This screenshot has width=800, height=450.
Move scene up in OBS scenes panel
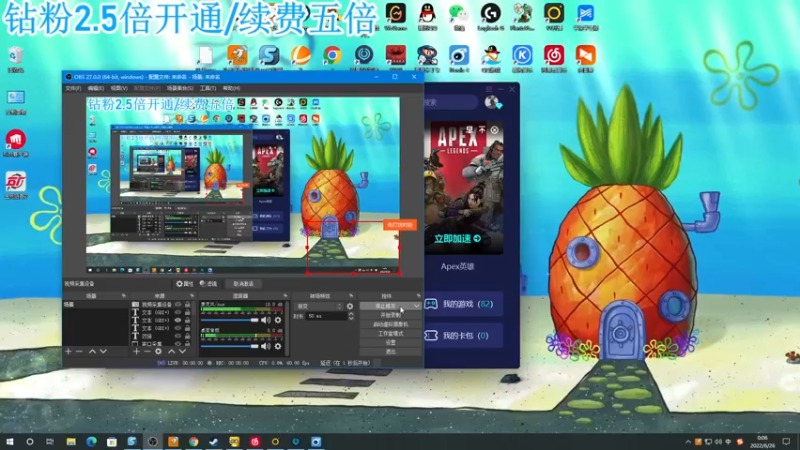tap(92, 352)
